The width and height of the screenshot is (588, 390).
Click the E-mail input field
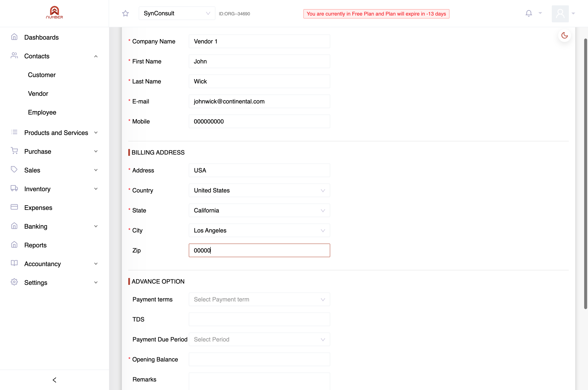coord(259,102)
